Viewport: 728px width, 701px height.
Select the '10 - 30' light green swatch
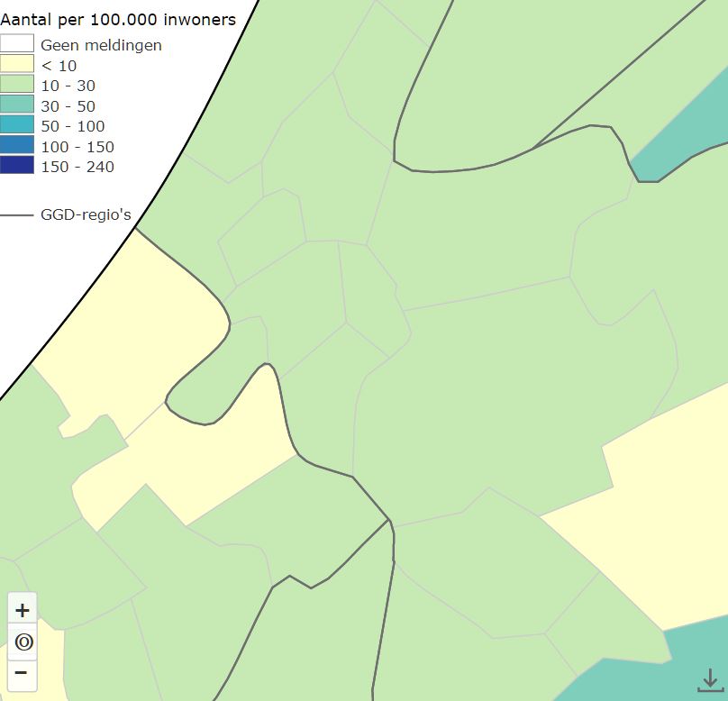click(x=17, y=84)
